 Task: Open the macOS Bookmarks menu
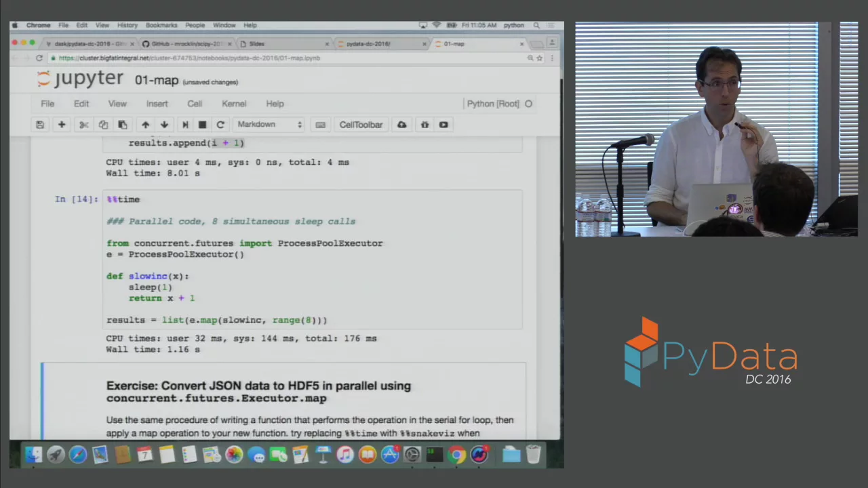click(161, 25)
